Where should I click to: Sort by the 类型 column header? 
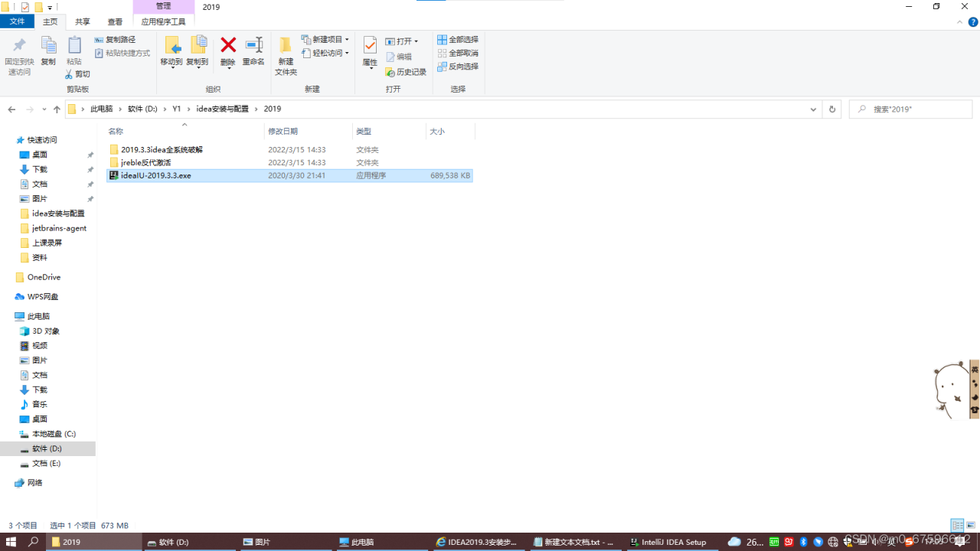tap(389, 132)
